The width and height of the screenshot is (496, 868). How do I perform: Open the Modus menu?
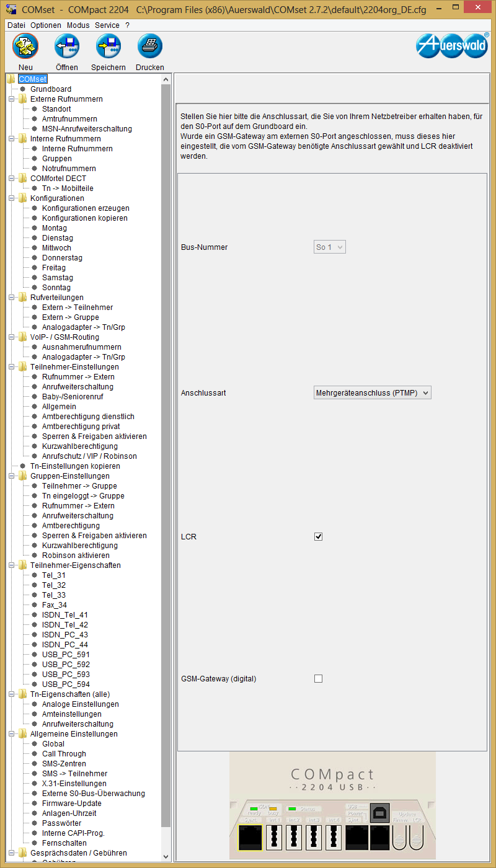[x=78, y=25]
